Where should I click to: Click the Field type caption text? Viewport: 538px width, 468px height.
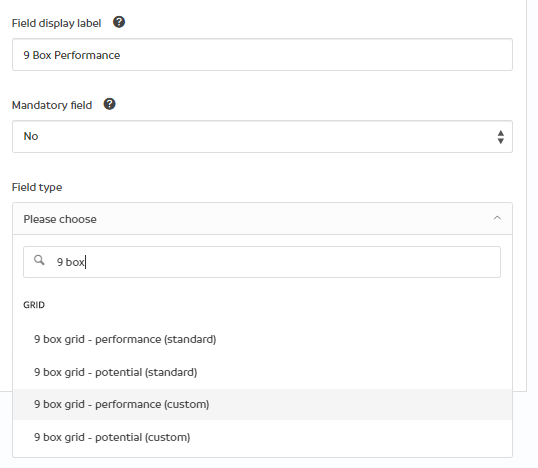click(x=37, y=187)
